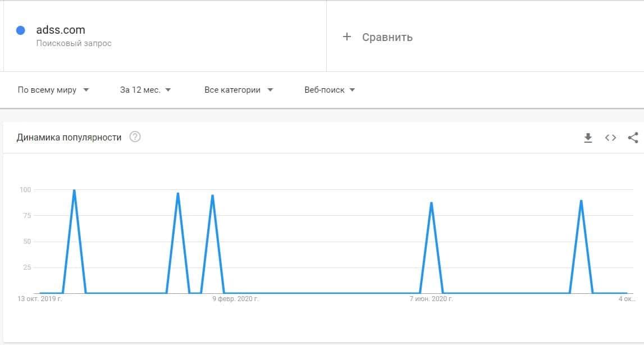644x345 pixels.
Task: Click the blue dot beside adss.com
Action: (x=21, y=30)
